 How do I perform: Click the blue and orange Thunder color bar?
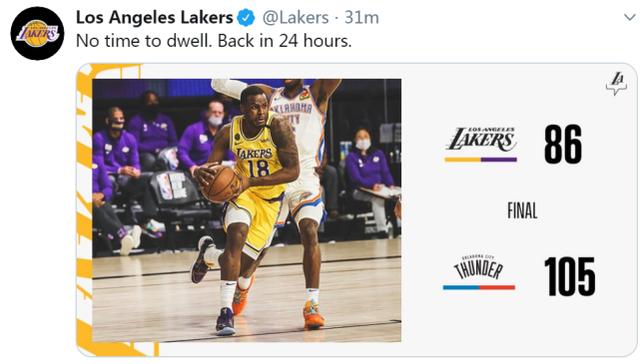[x=479, y=287]
